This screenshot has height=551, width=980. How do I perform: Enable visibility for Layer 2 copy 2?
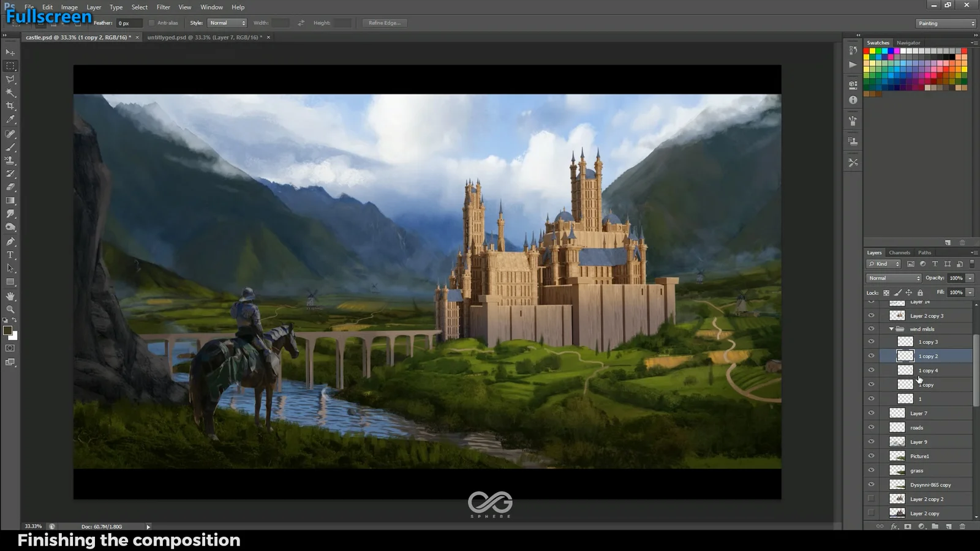871,498
